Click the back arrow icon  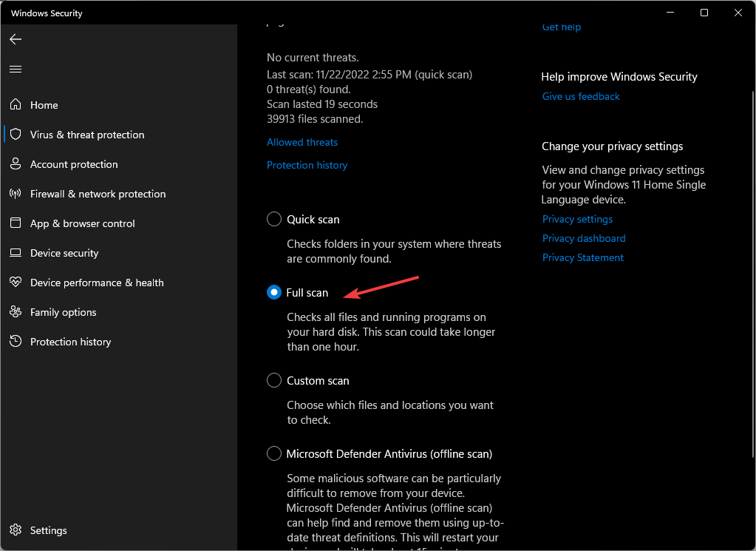point(16,39)
